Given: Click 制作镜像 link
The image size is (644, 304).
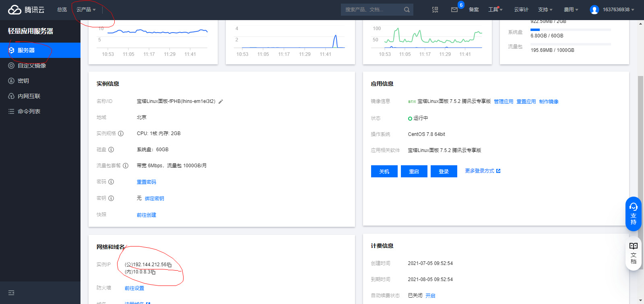Looking at the screenshot, I should [549, 102].
